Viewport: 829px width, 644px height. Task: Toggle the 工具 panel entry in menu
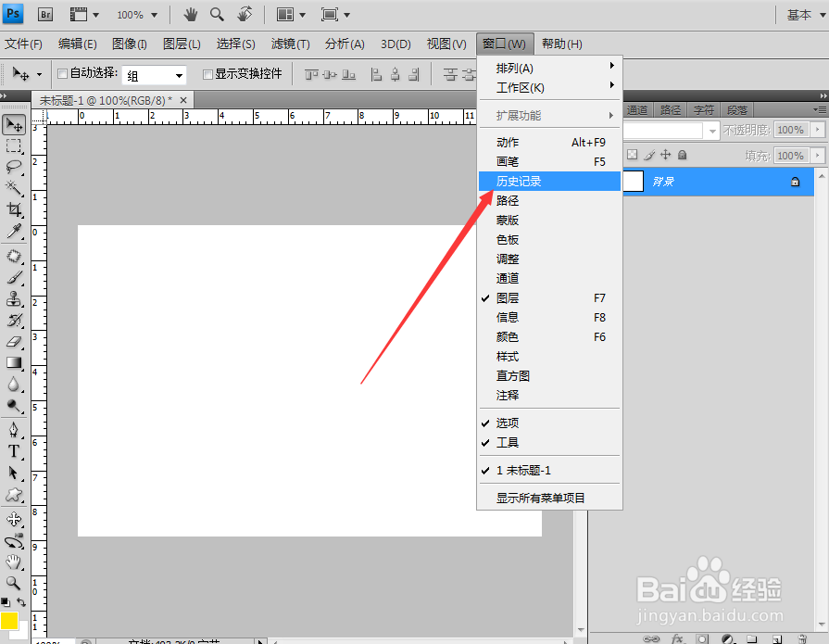550,443
